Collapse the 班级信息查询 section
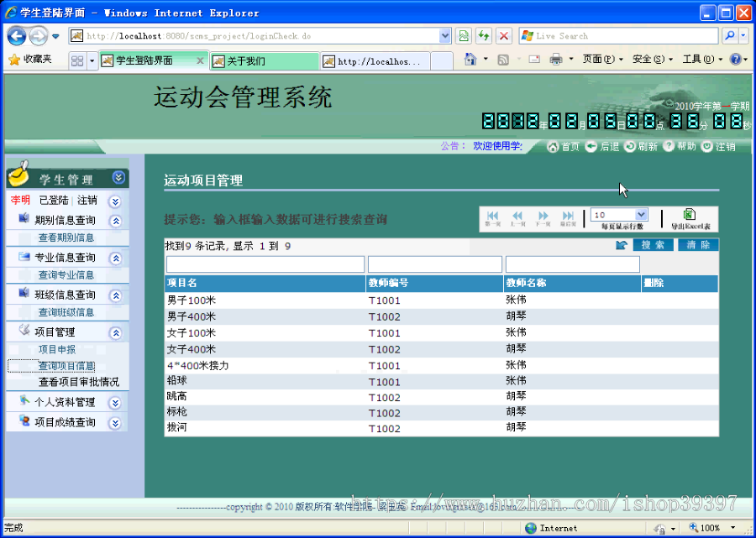Viewport: 756px width, 538px height. click(116, 295)
